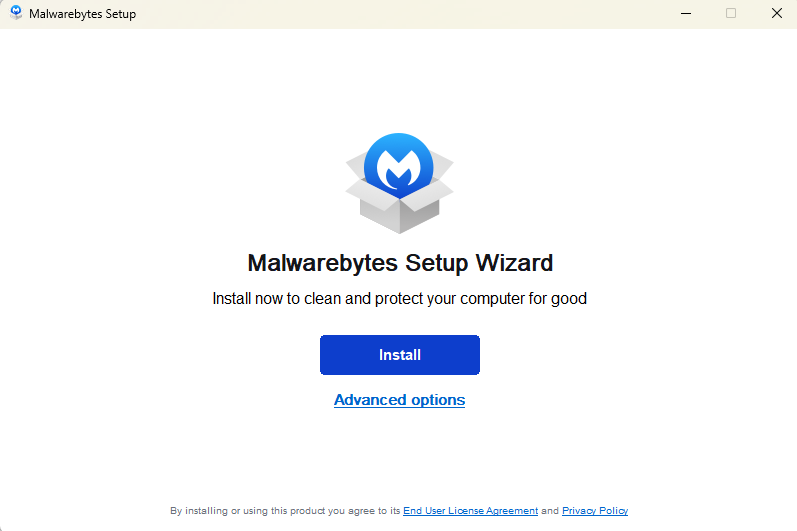Click the word 'and' between the footer links
This screenshot has height=531, width=797.
pos(550,511)
